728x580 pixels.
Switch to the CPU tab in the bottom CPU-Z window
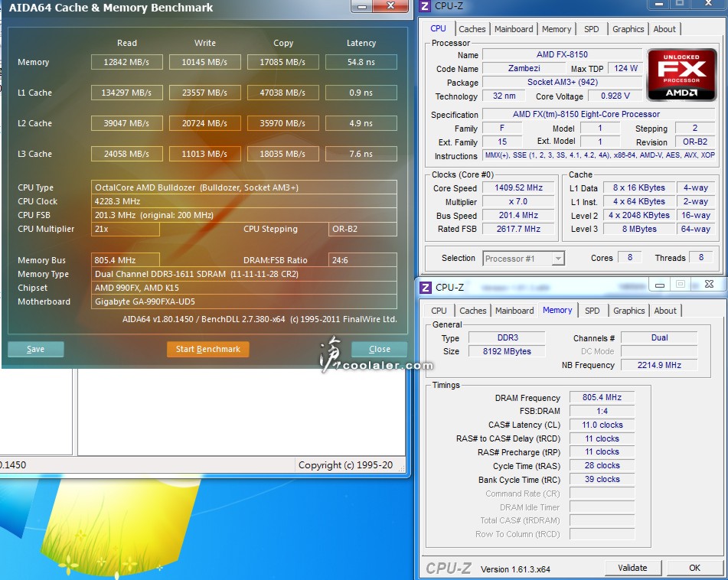[x=439, y=311]
